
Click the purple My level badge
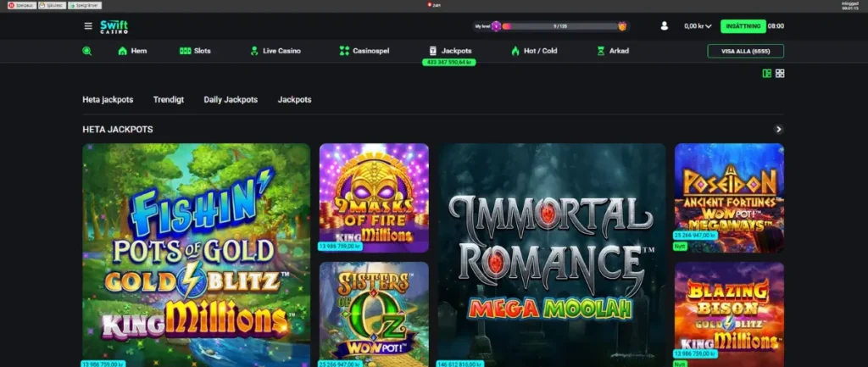point(496,26)
